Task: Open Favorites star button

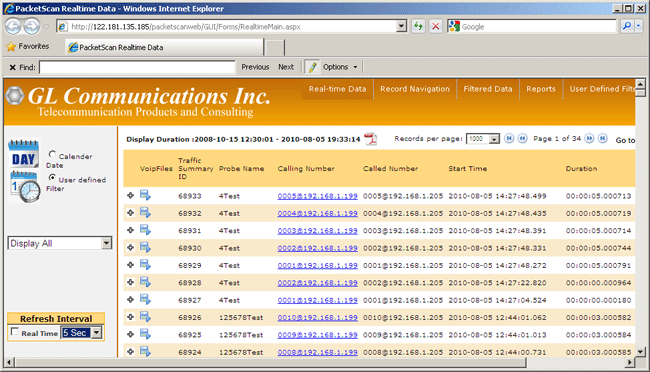Action: pyautogui.click(x=28, y=46)
